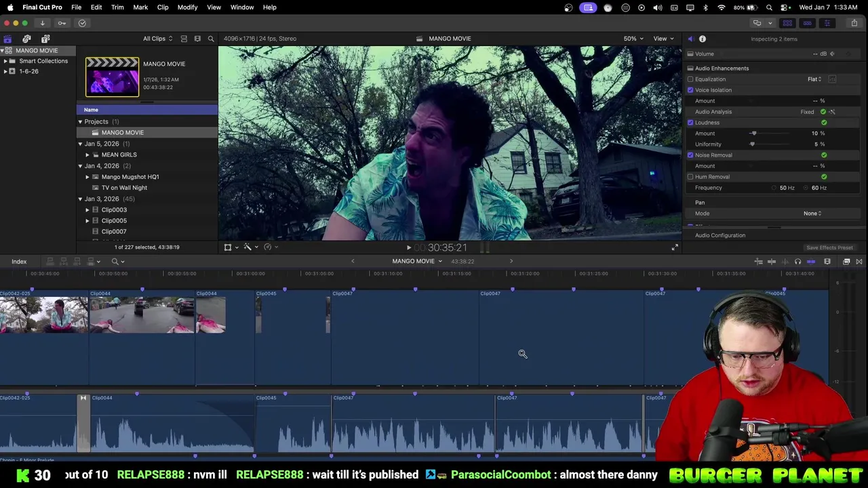This screenshot has width=868, height=488.
Task: Click Save Effects Preset button
Action: (x=829, y=248)
